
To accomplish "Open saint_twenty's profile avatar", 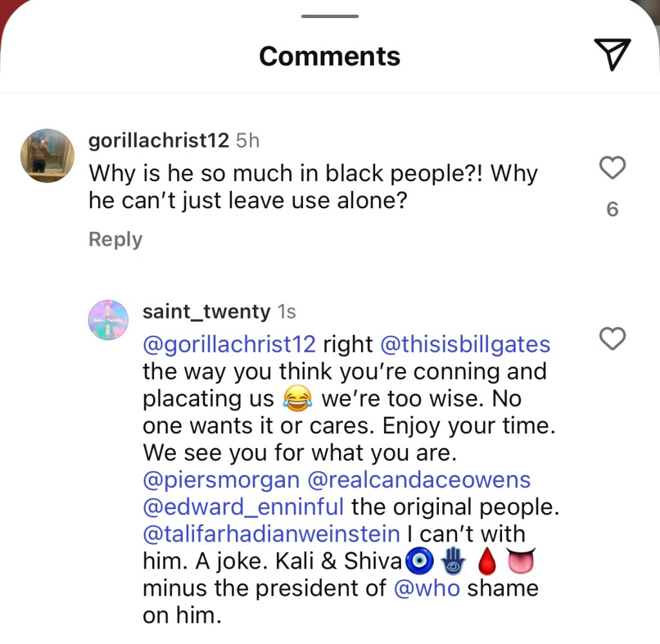I will (108, 319).
